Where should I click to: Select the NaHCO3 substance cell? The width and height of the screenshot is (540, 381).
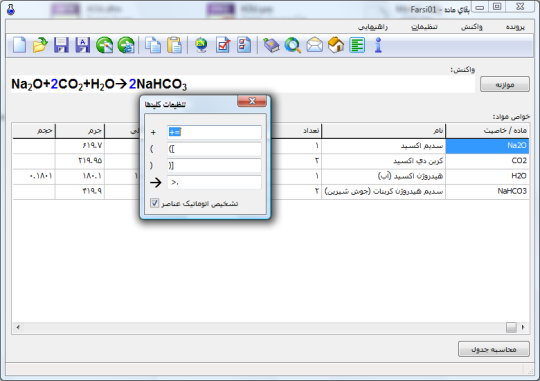coord(487,191)
